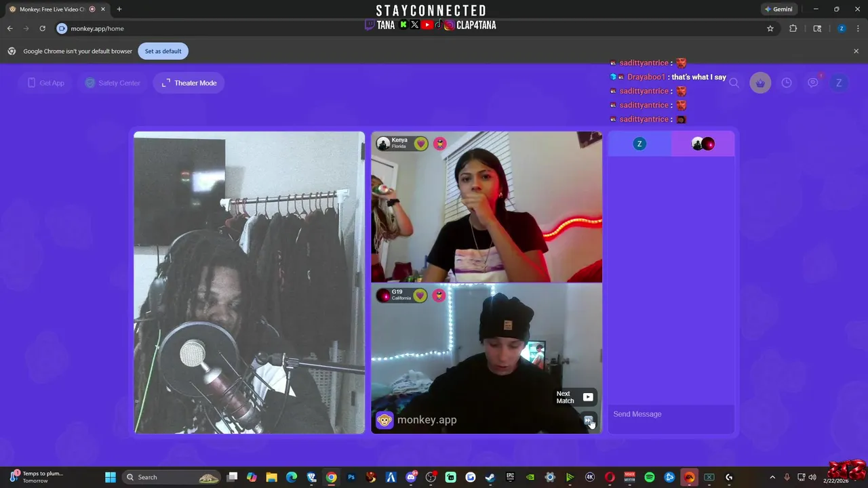Open Spotify from taskbar

click(x=650, y=477)
